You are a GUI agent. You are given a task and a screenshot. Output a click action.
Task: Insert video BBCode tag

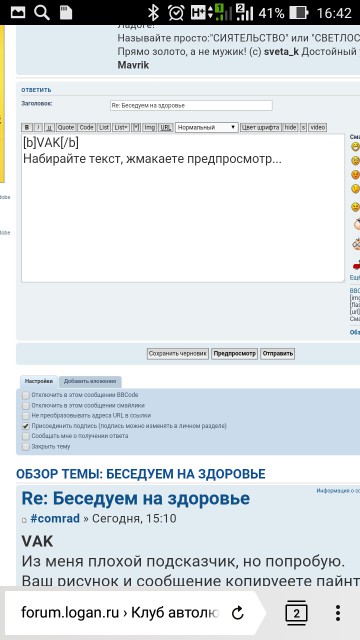(318, 127)
